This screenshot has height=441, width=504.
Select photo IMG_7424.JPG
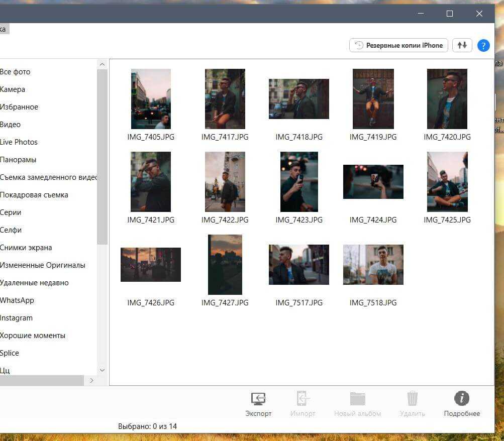(x=373, y=182)
